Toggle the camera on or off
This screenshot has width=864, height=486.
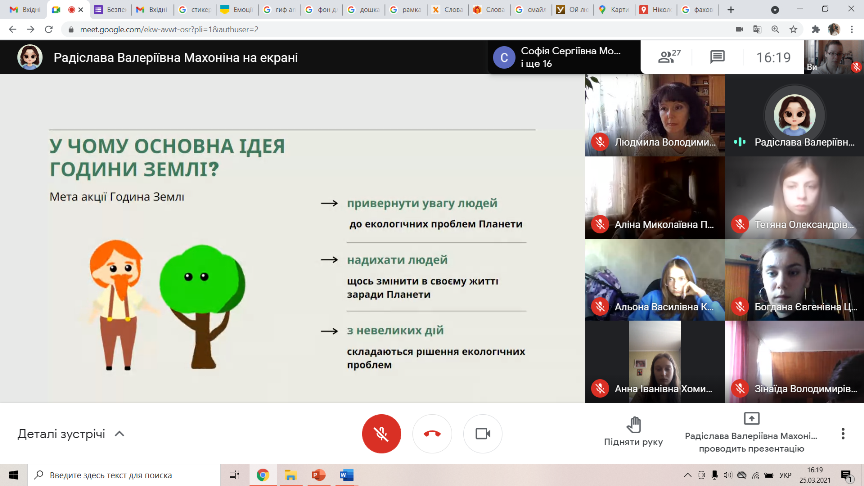pyautogui.click(x=482, y=434)
